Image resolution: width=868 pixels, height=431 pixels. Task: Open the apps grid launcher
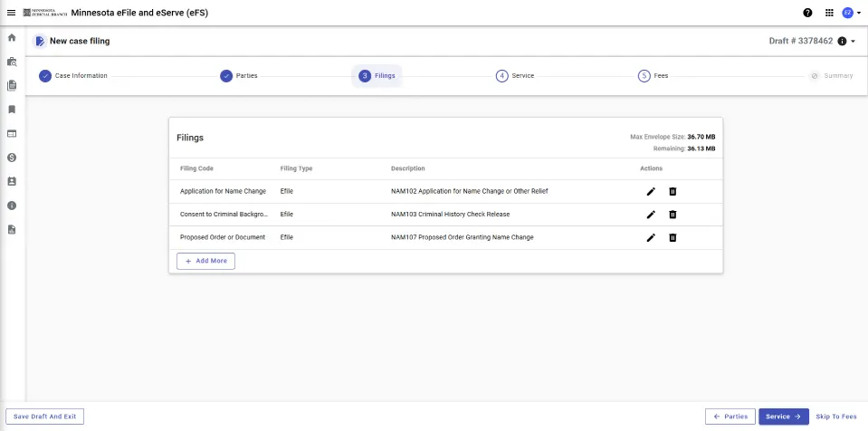(829, 13)
